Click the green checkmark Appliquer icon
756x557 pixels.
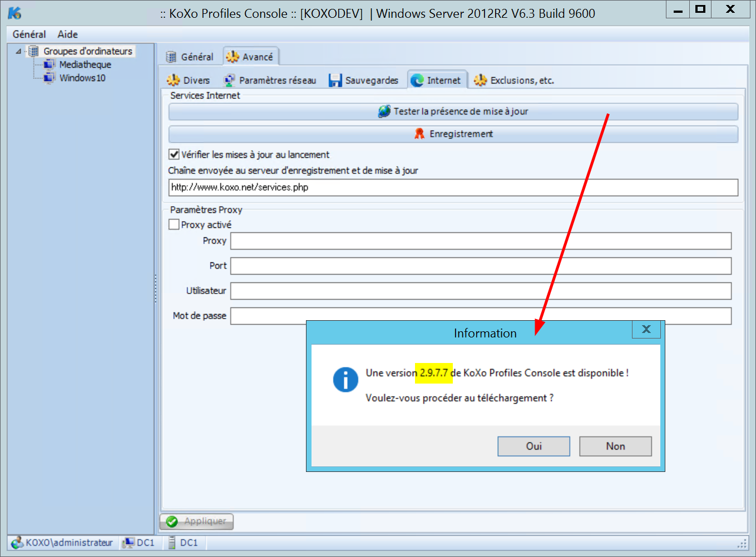click(172, 521)
